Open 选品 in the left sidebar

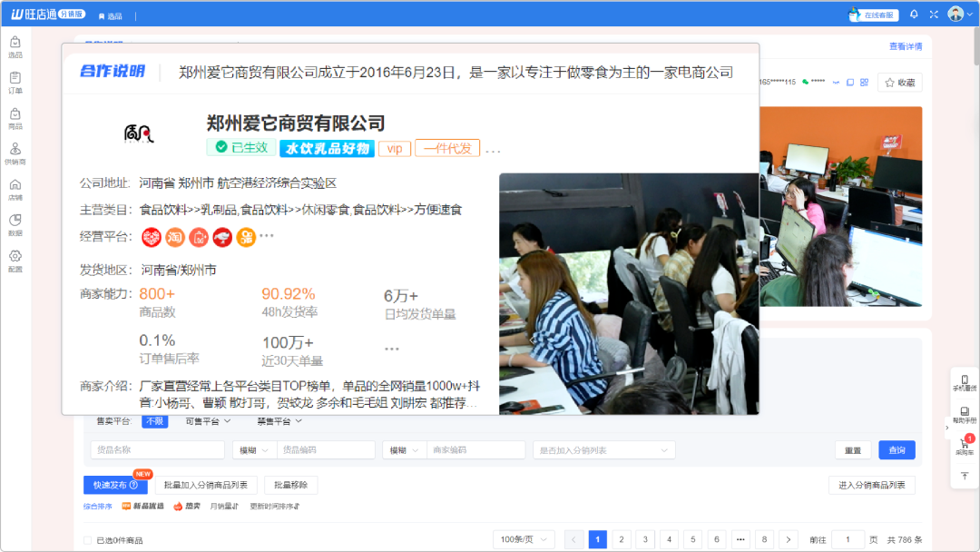click(15, 47)
